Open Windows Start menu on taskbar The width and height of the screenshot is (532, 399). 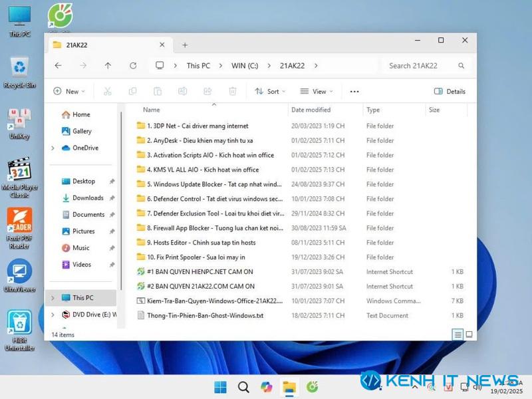(x=221, y=387)
